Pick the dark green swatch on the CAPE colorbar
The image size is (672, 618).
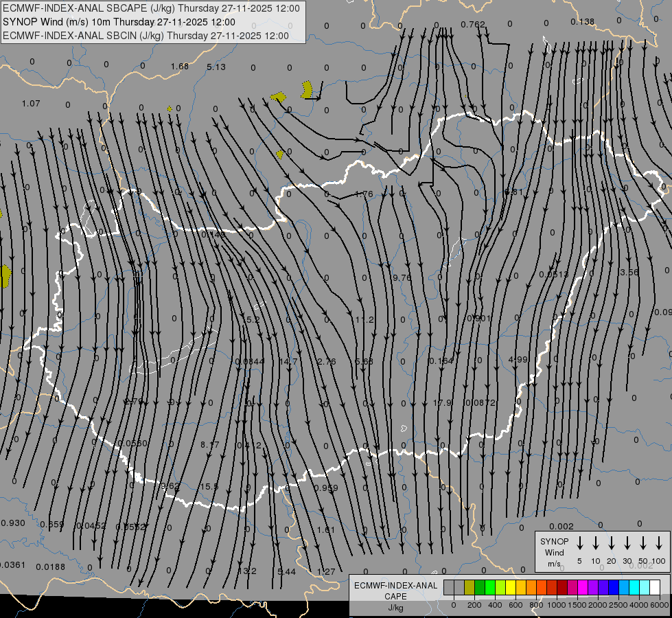click(x=480, y=587)
